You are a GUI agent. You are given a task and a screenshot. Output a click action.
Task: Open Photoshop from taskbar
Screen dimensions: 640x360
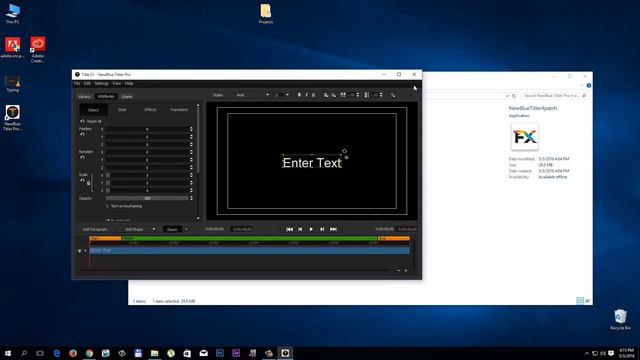(220, 353)
